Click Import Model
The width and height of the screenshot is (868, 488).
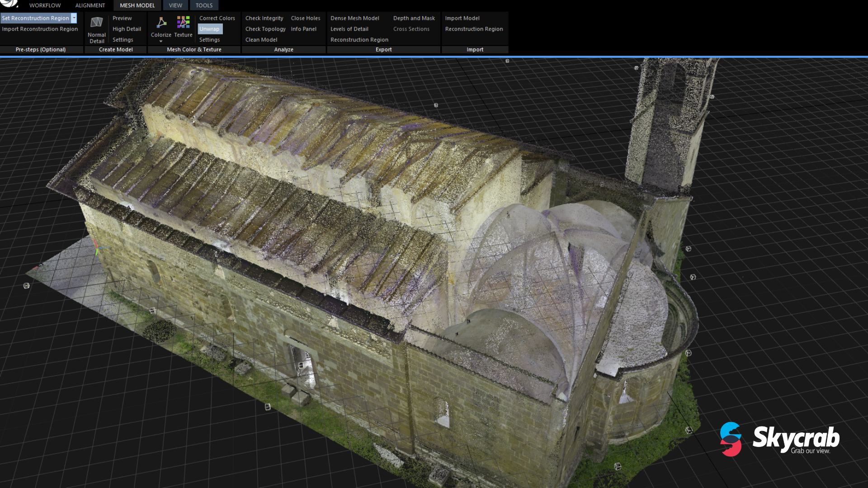(462, 18)
